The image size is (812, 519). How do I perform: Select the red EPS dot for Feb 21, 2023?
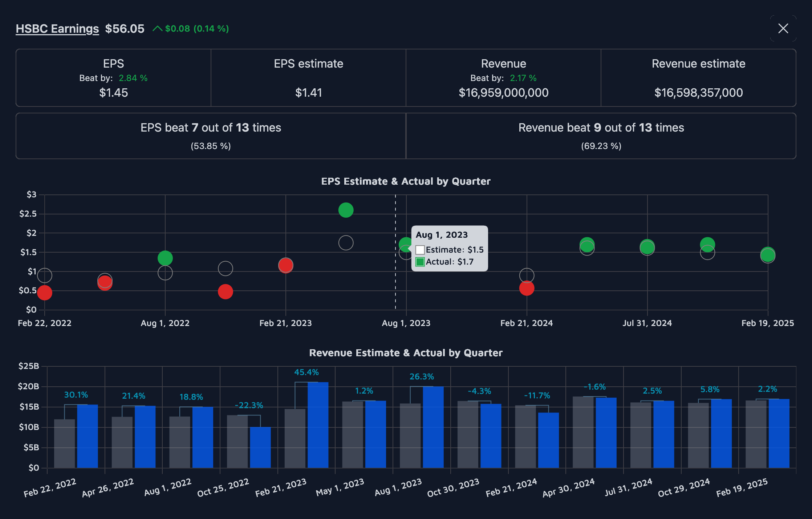pyautogui.click(x=286, y=265)
